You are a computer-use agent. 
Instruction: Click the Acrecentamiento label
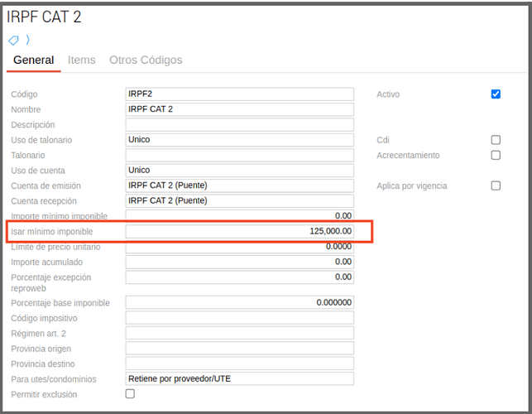pos(408,155)
